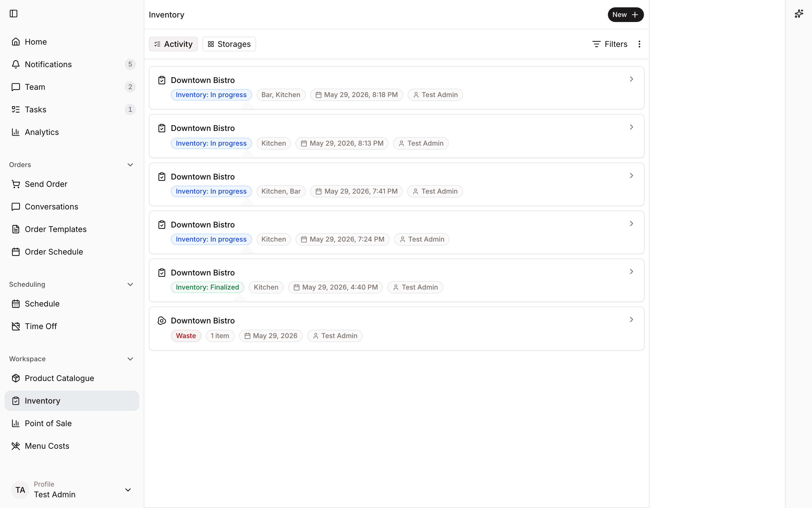
Task: Expand the Test Admin profile menu
Action: click(x=128, y=490)
